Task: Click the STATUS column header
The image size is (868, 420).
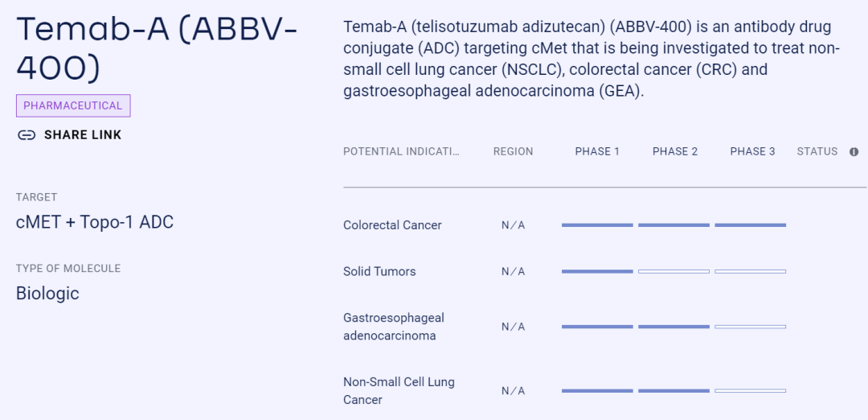Action: click(817, 152)
